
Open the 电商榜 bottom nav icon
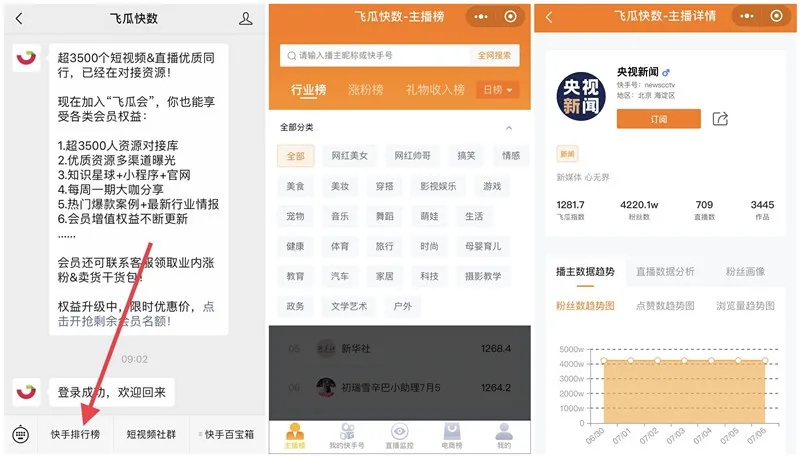point(452,436)
